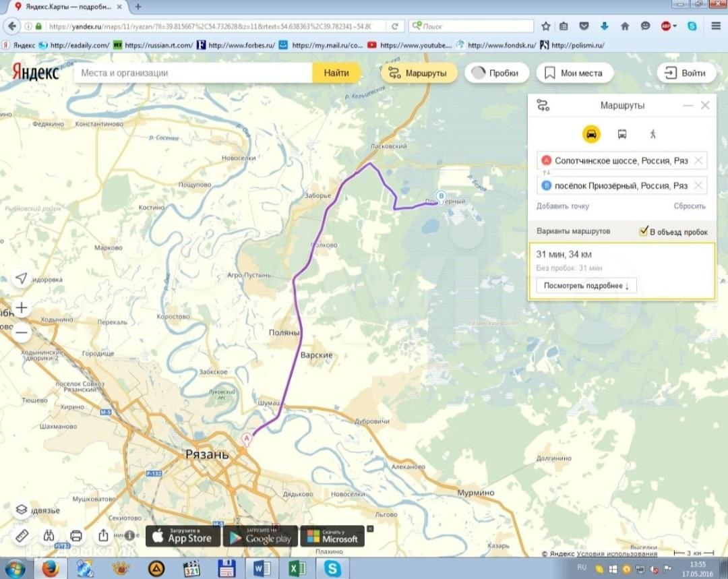Viewport: 728px width, 579px height.
Task: Open the Firefox hamburger menu
Action: point(716,26)
